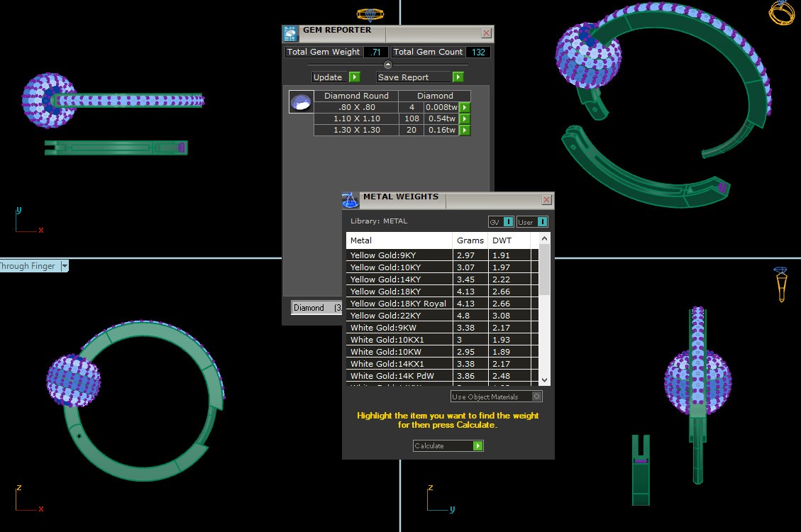Screen dimensions: 801x532
Task: Click the top view ring icon at top center
Action: [370, 14]
